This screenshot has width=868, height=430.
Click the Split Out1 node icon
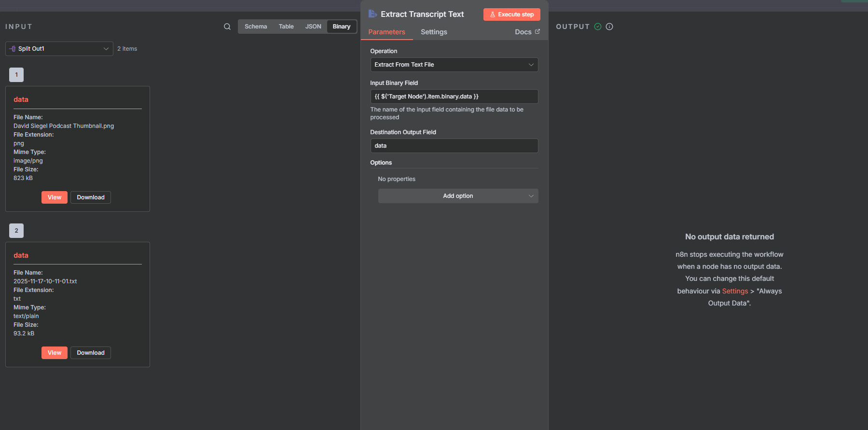tap(13, 49)
